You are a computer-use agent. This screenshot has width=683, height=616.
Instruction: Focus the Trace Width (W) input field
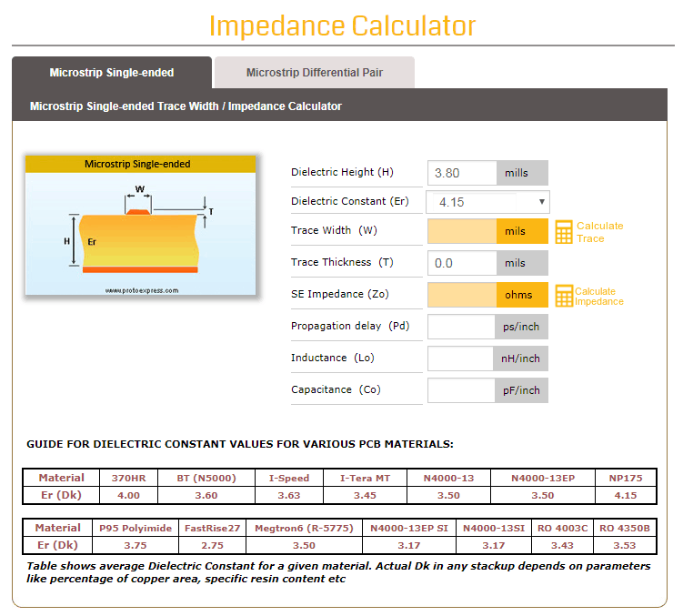462,231
